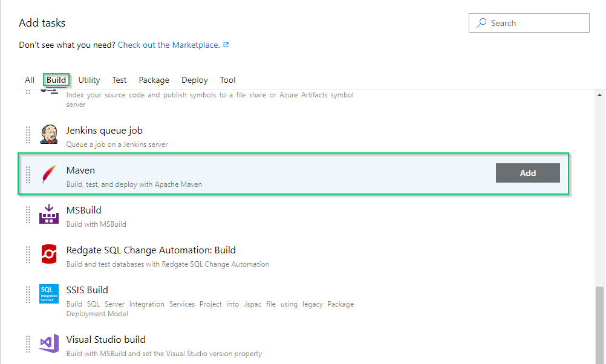Screen dimensions: 606x364
Task: Open the Utility tab
Action: click(89, 80)
